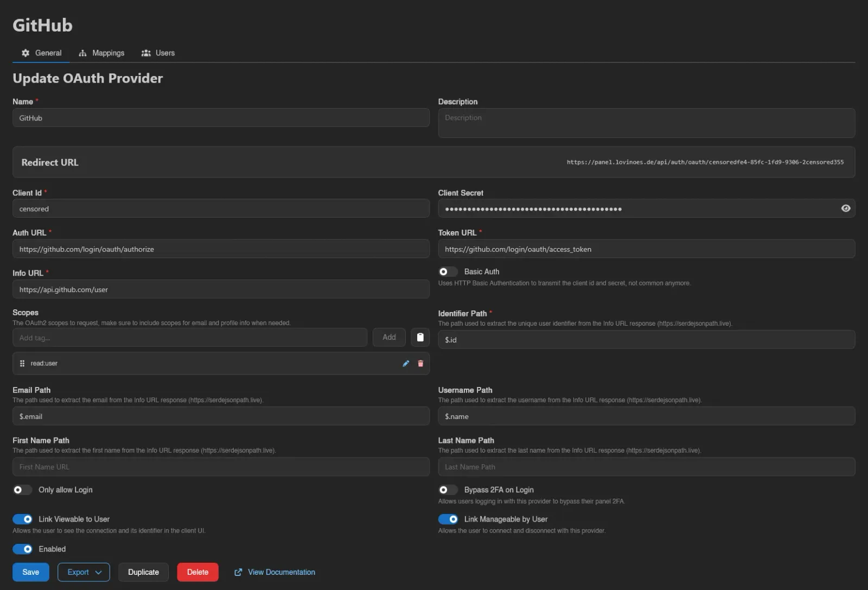This screenshot has width=868, height=590.
Task: Reveal the client secret with eye icon
Action: (845, 208)
